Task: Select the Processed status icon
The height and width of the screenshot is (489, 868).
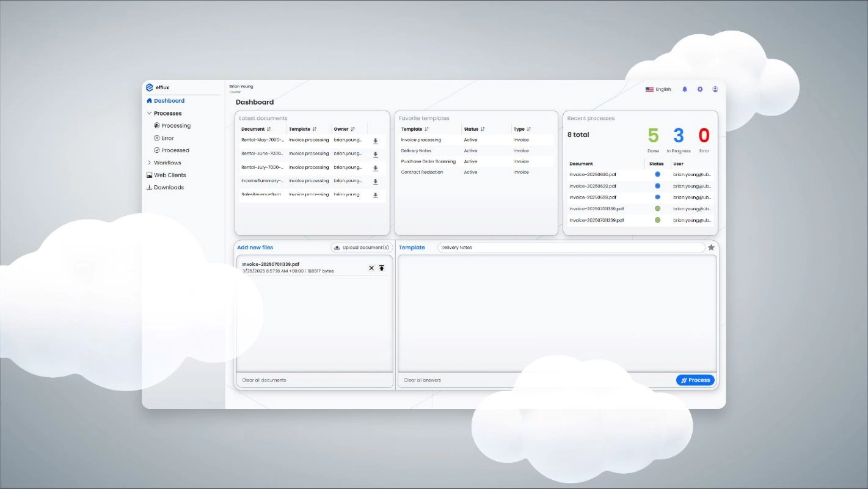Action: [x=158, y=150]
